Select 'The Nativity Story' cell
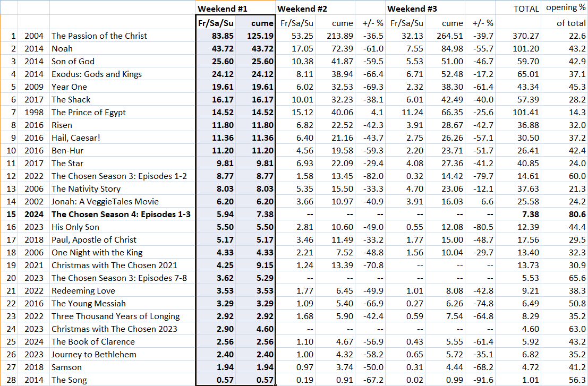This screenshot has width=588, height=386. 122,189
